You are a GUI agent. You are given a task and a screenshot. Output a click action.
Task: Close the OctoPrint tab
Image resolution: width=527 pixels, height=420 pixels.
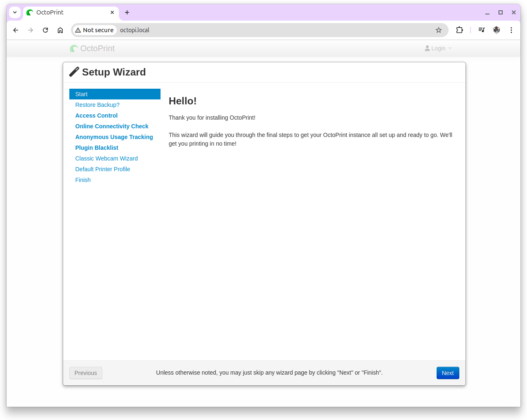112,12
